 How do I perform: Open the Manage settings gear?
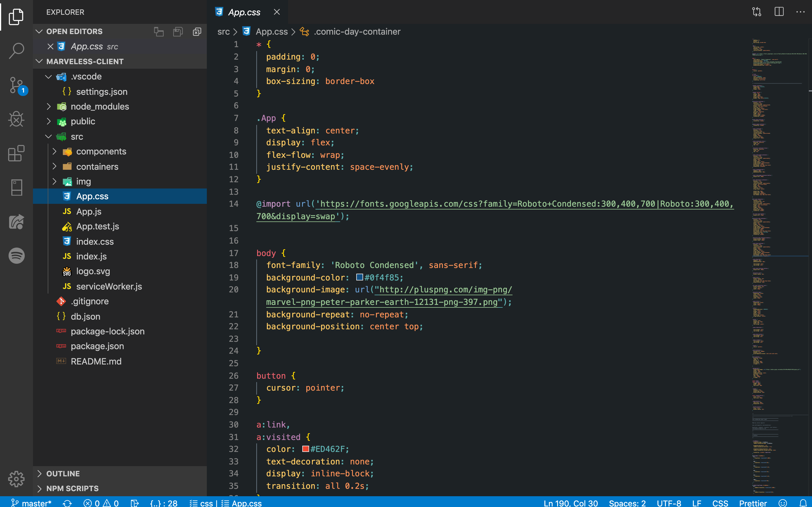[x=16, y=479]
